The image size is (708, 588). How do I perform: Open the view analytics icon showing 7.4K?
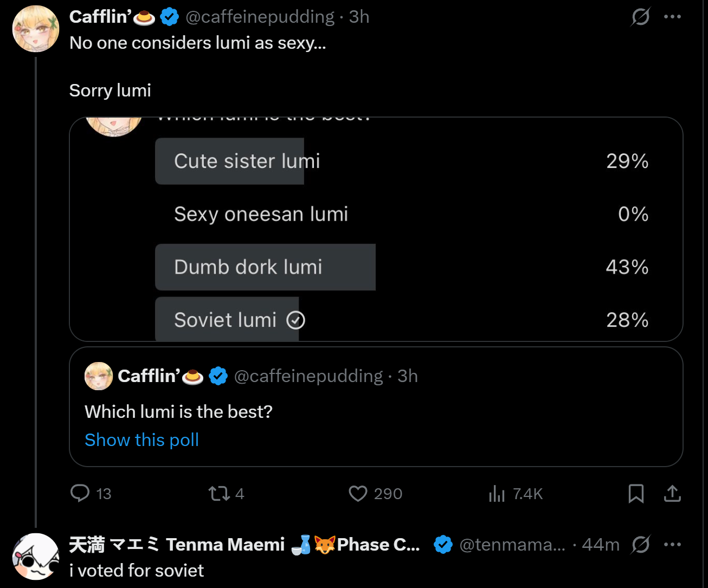pyautogui.click(x=497, y=493)
